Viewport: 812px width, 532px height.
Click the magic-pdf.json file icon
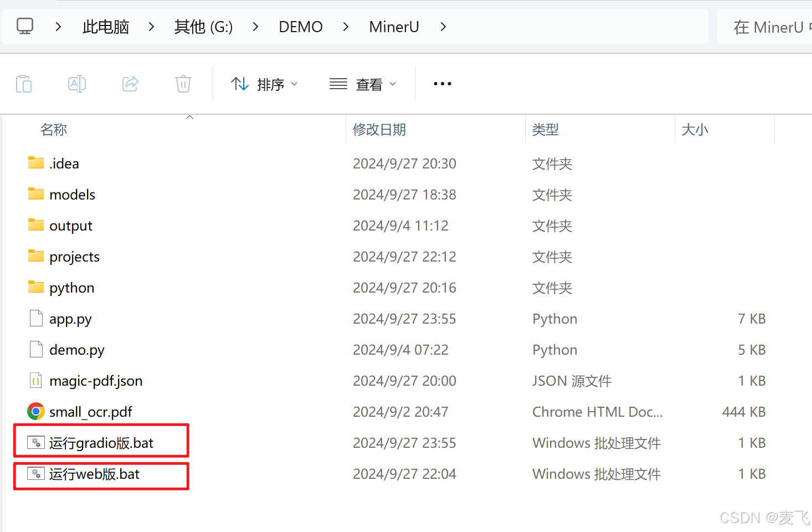(x=36, y=381)
